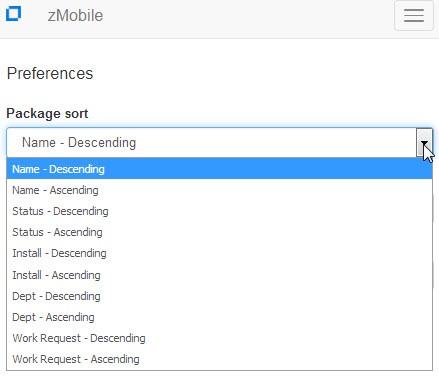
Task: Click the zMobile brand title
Action: [x=75, y=15]
